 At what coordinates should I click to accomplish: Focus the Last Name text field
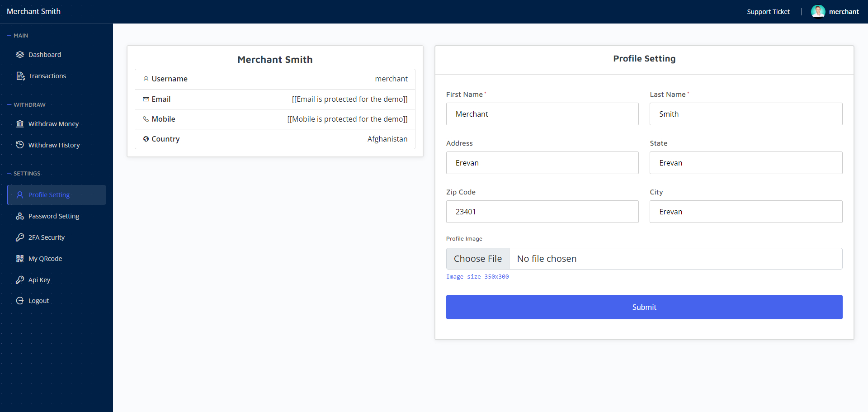(746, 114)
